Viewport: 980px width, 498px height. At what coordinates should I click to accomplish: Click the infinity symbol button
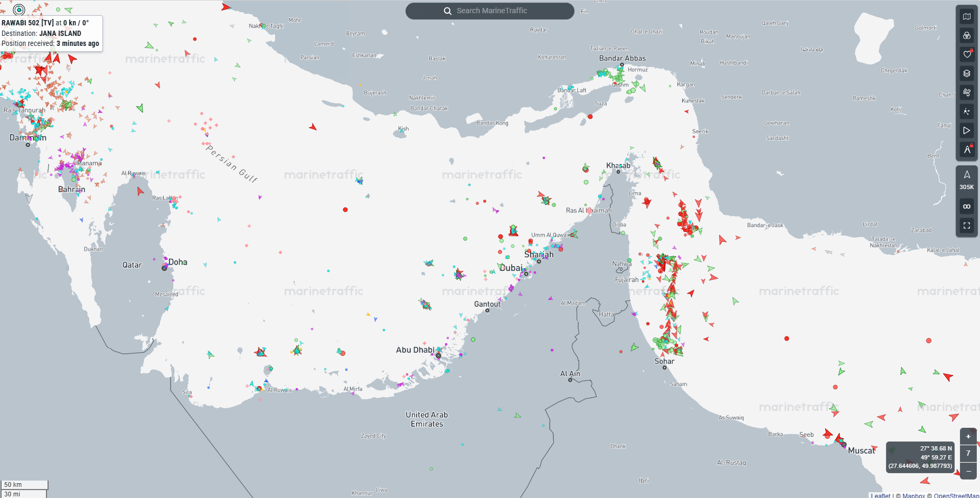click(x=967, y=206)
